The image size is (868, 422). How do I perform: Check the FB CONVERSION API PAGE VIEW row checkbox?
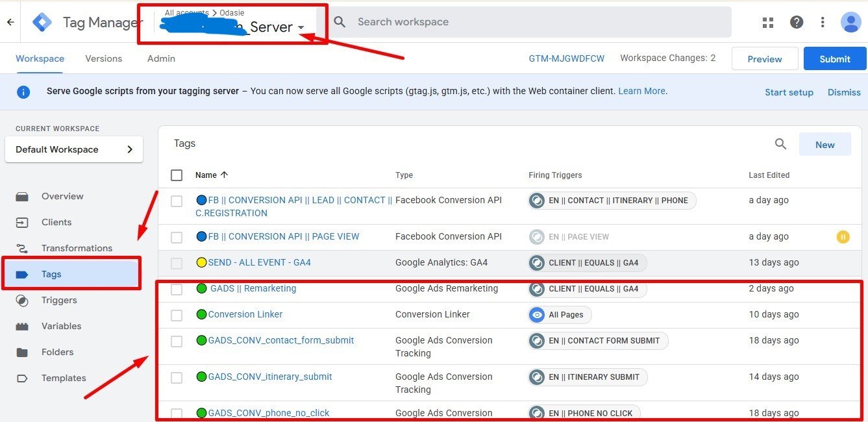(x=177, y=238)
